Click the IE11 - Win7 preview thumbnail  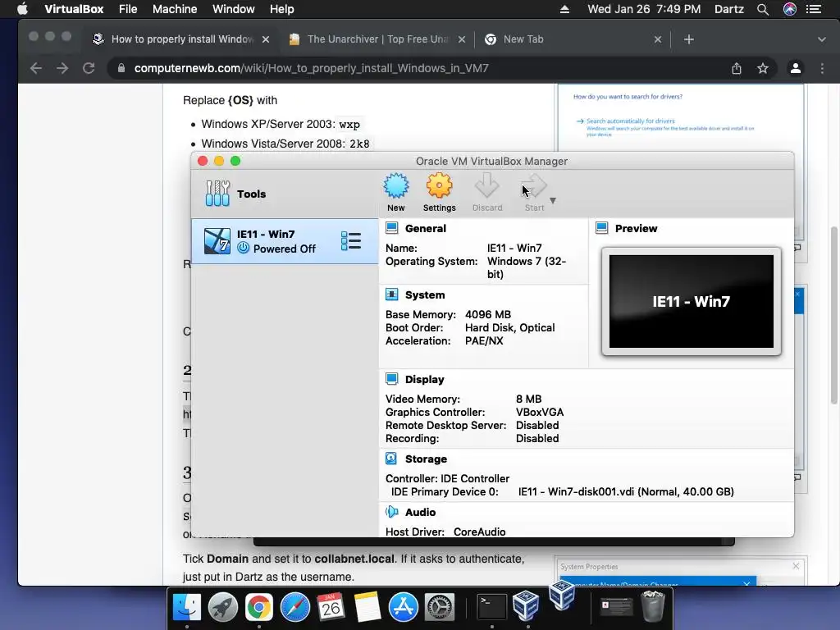[x=691, y=301]
